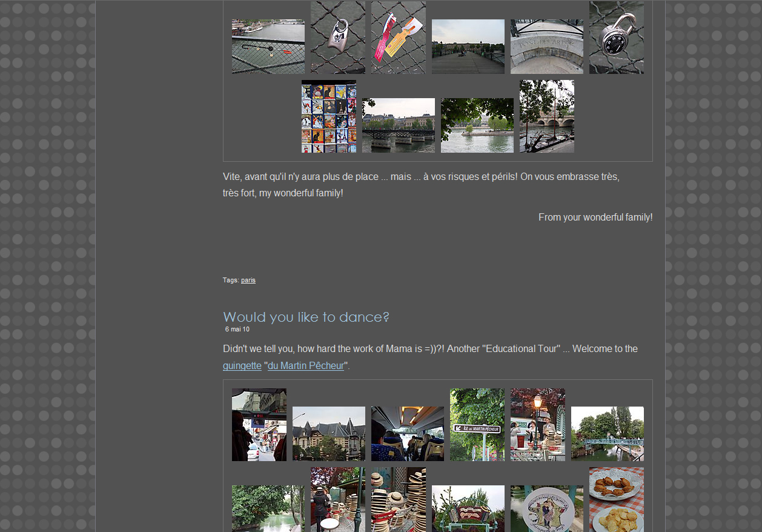762x532 pixels.
Task: View the bridge walkway perspective photo
Action: [468, 47]
